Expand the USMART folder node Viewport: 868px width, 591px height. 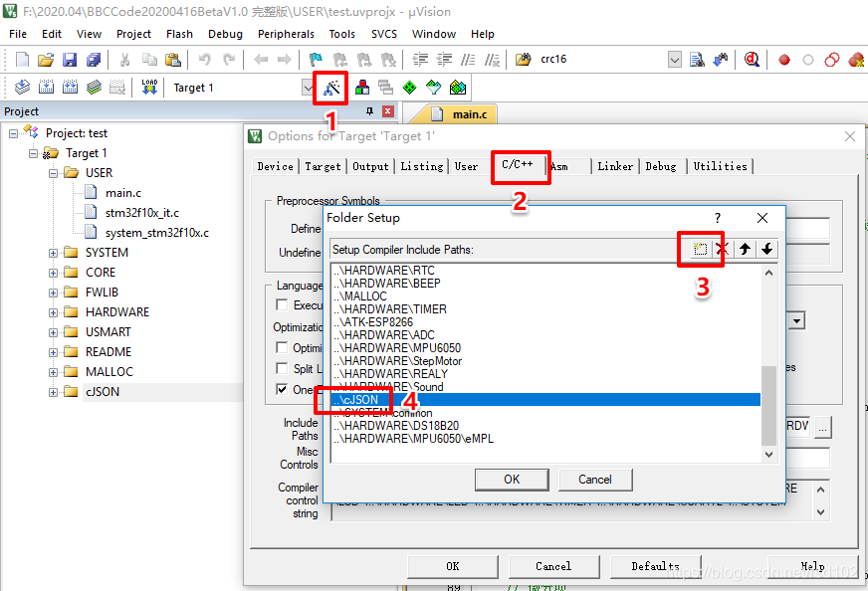(53, 332)
